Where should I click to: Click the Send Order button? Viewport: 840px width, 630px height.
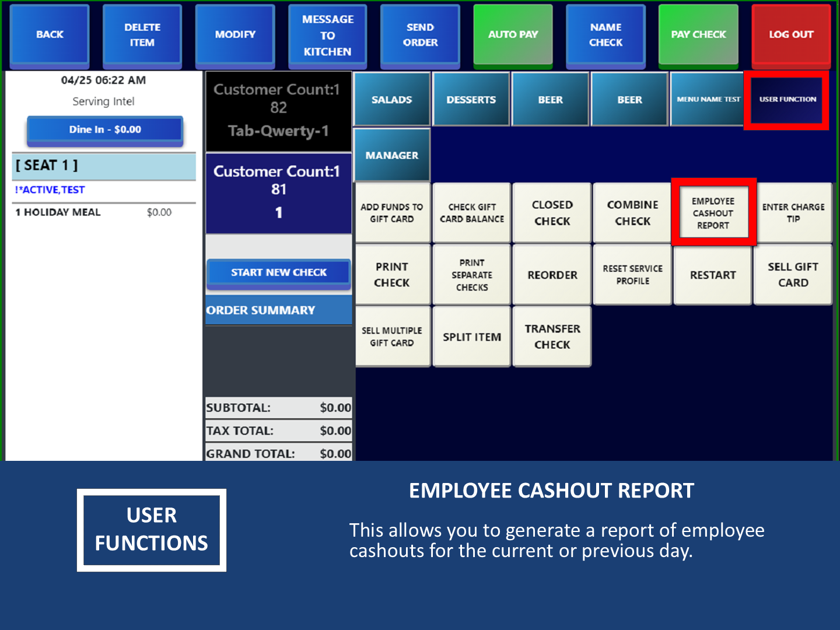click(420, 35)
